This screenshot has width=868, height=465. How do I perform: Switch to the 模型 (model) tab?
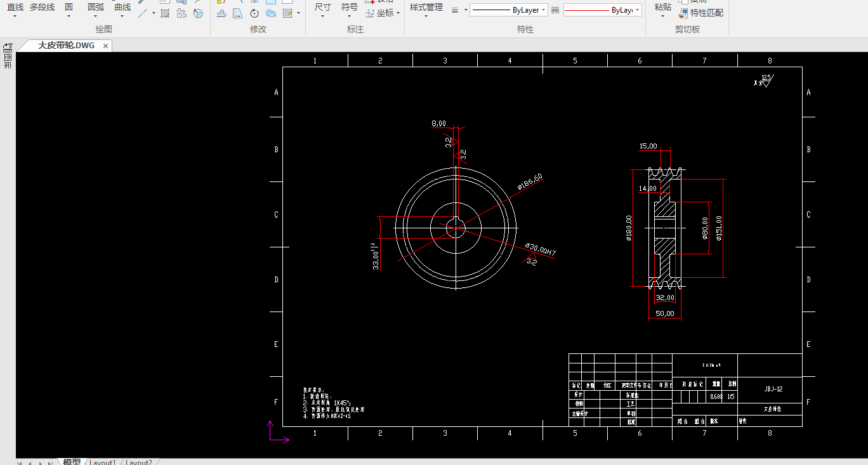(x=72, y=462)
